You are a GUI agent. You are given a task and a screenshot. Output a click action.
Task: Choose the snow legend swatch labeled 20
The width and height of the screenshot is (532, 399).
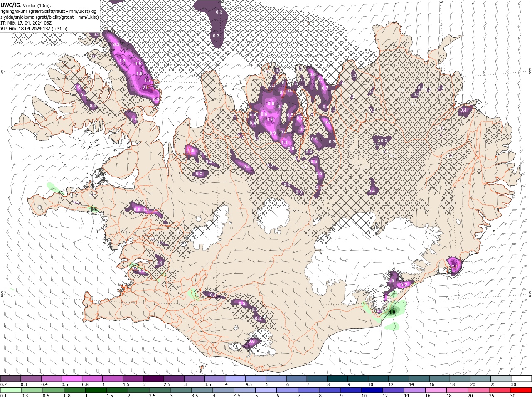480,378
